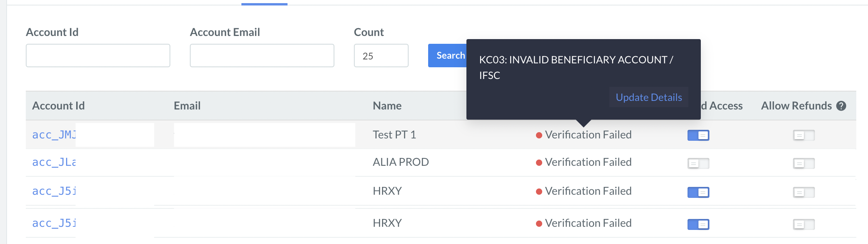
Task: Select the ALIA PROD name cell
Action: (x=401, y=162)
